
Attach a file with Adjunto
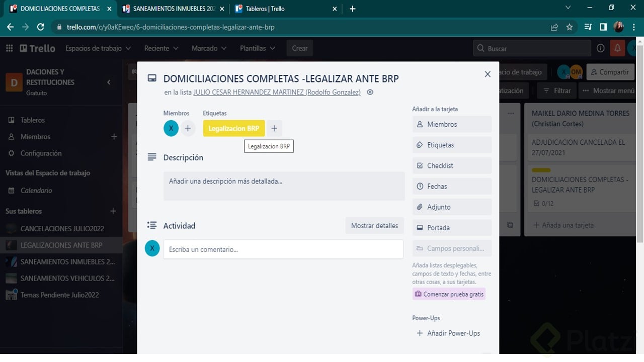click(x=452, y=207)
